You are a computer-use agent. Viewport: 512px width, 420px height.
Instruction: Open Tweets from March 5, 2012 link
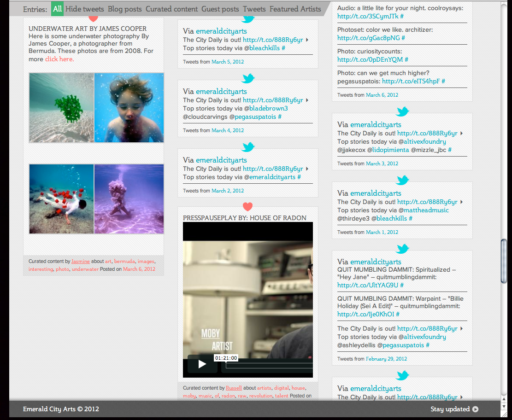coord(228,62)
